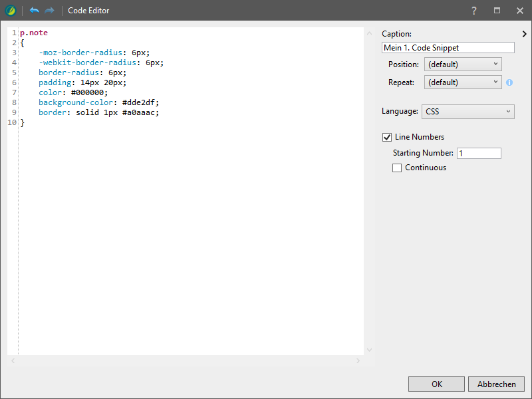Maximize the Code Editor window
532x399 pixels.
tap(497, 11)
